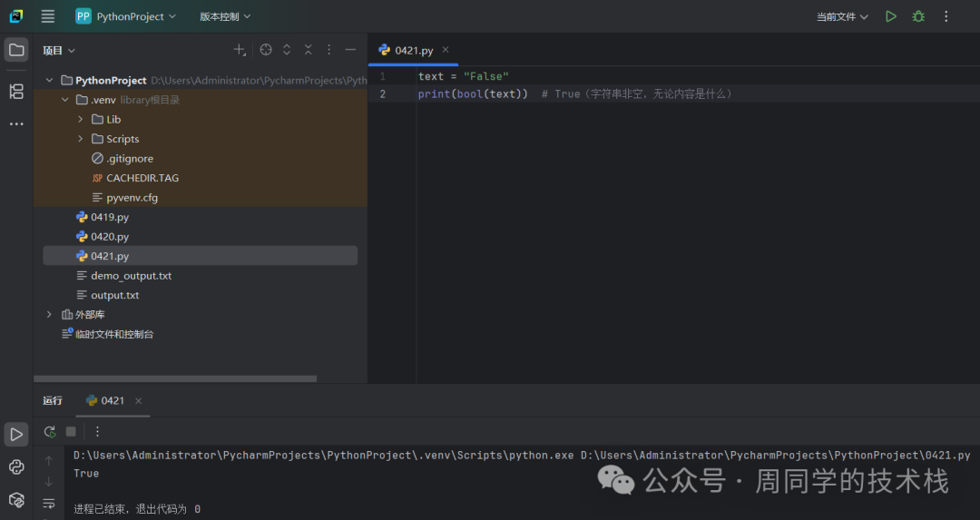Open 0420.py in the project tree
The height and width of the screenshot is (520, 980).
click(103, 236)
